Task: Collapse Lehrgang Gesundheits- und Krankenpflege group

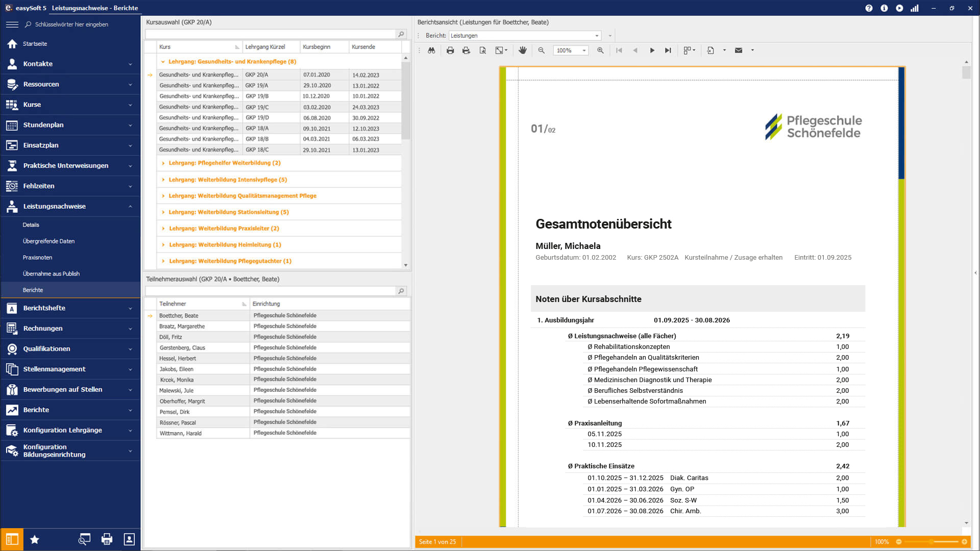Action: click(163, 62)
